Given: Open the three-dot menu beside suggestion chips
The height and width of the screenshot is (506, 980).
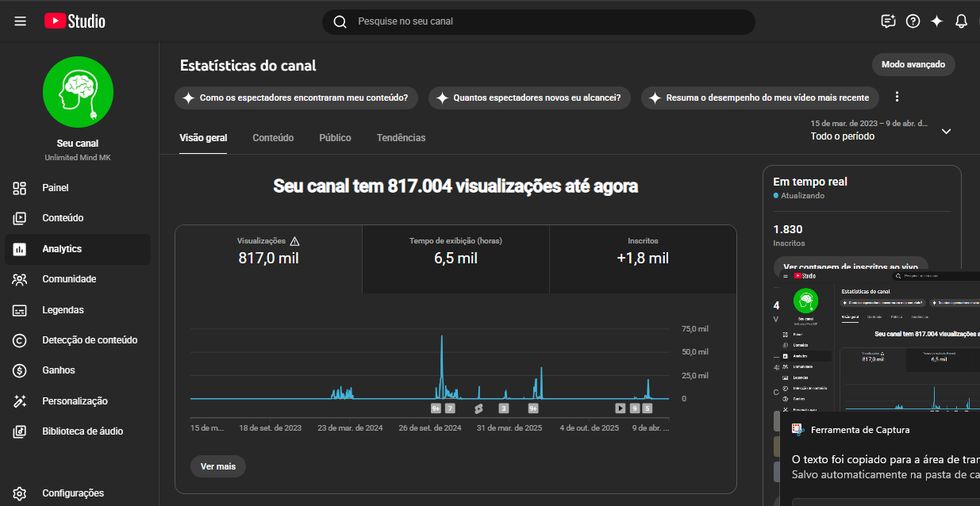Looking at the screenshot, I should (x=897, y=97).
